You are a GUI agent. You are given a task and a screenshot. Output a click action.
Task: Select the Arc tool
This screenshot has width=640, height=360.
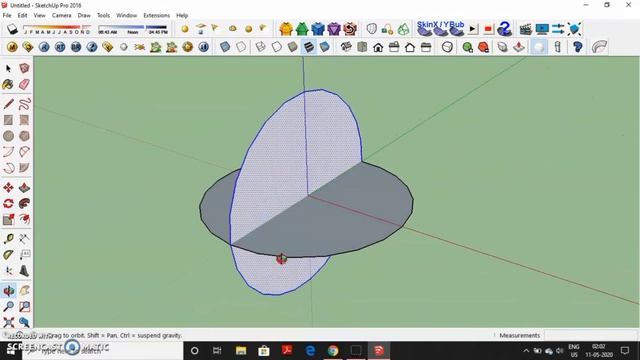(x=8, y=152)
